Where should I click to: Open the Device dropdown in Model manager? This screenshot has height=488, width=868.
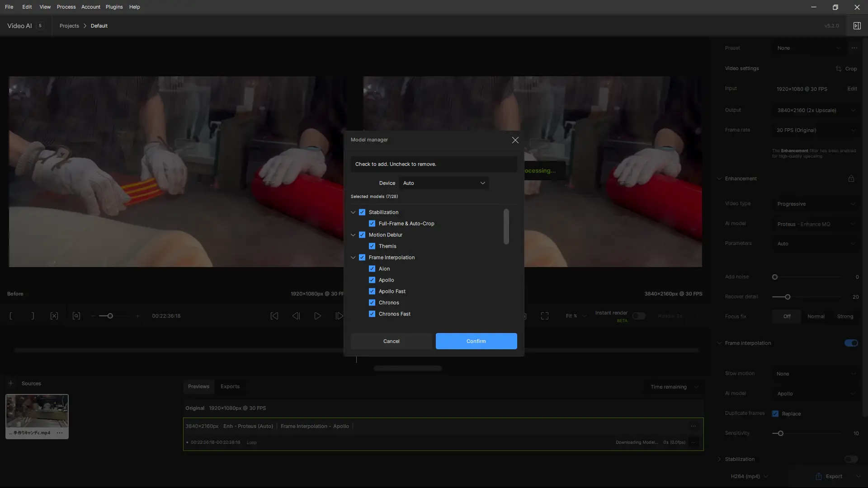[x=444, y=183]
